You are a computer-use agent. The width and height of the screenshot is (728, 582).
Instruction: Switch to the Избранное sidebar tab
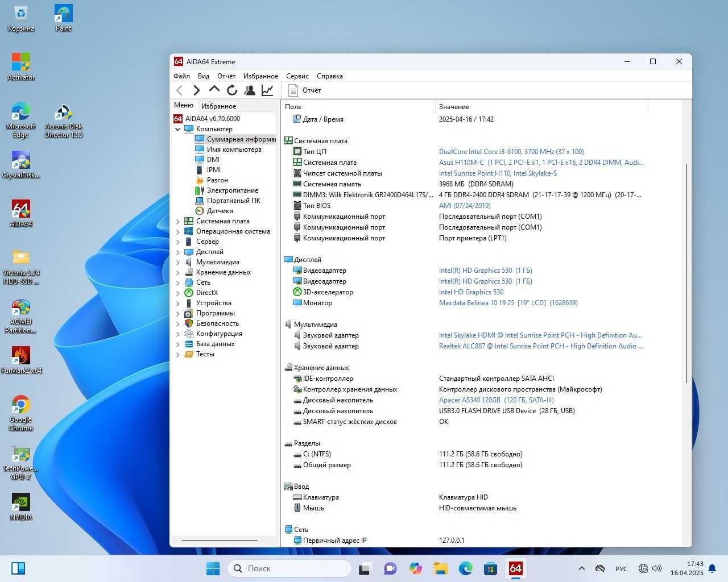[x=218, y=106]
